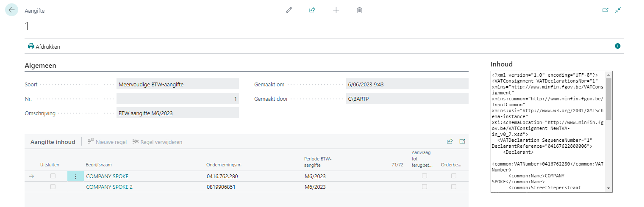Viewport: 644px width, 207px height.
Task: Open the COMPANY SPOKE 2 link
Action: [x=109, y=187]
